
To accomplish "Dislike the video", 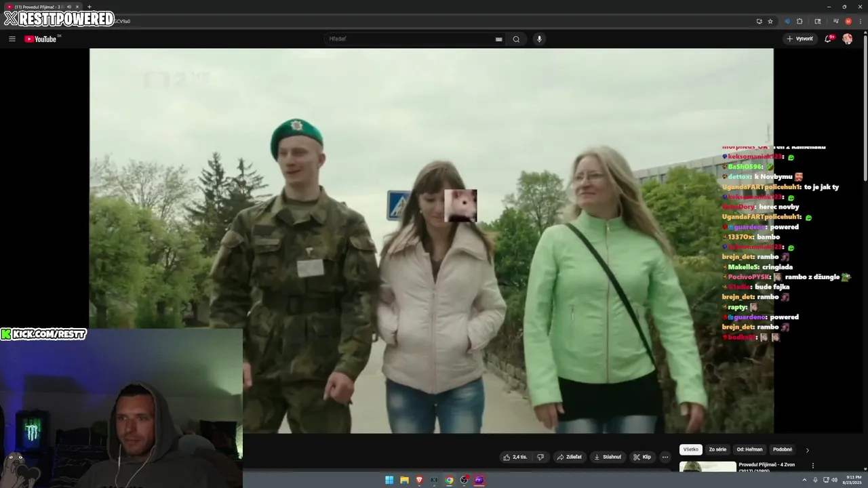I will 540,457.
